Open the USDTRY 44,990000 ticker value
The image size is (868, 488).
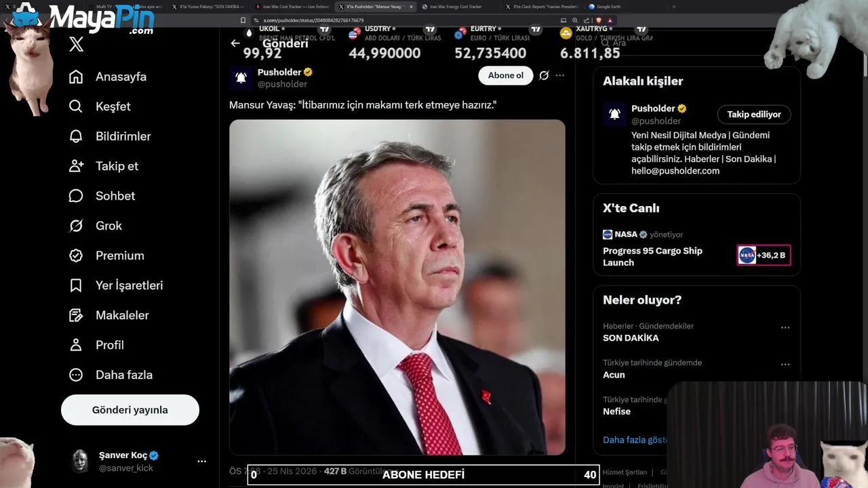[x=384, y=53]
